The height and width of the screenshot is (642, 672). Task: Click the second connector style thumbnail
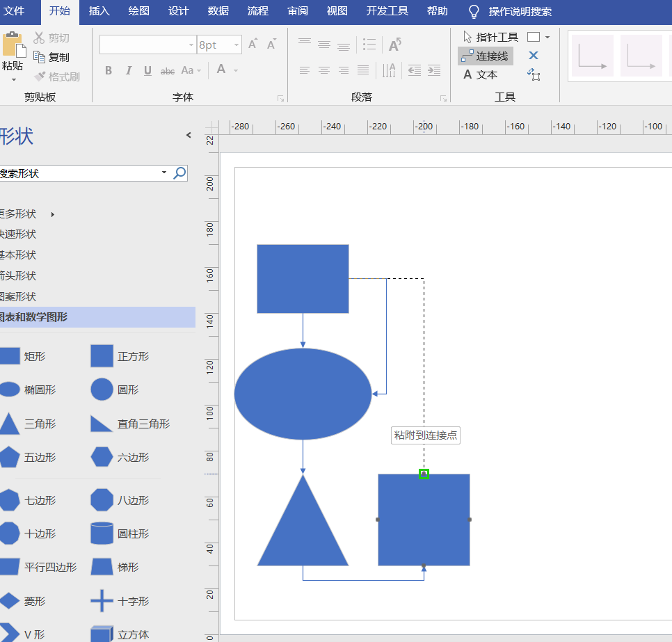coord(641,56)
